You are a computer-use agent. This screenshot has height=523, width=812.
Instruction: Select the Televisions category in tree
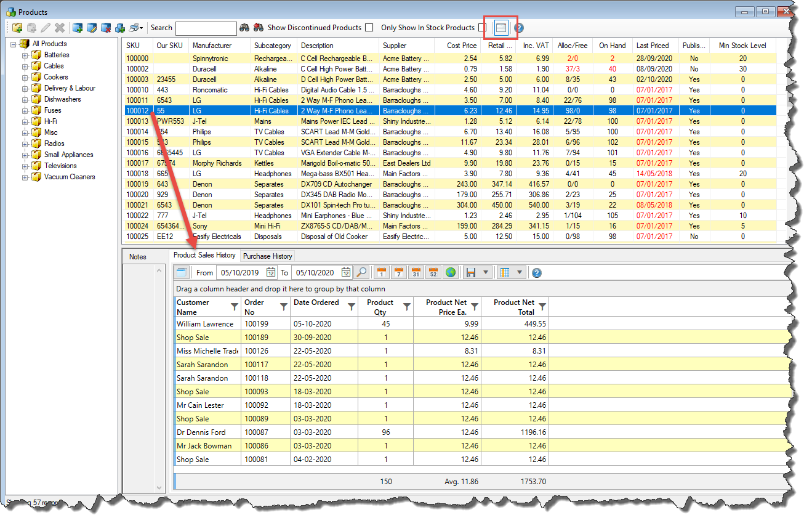[x=60, y=166]
